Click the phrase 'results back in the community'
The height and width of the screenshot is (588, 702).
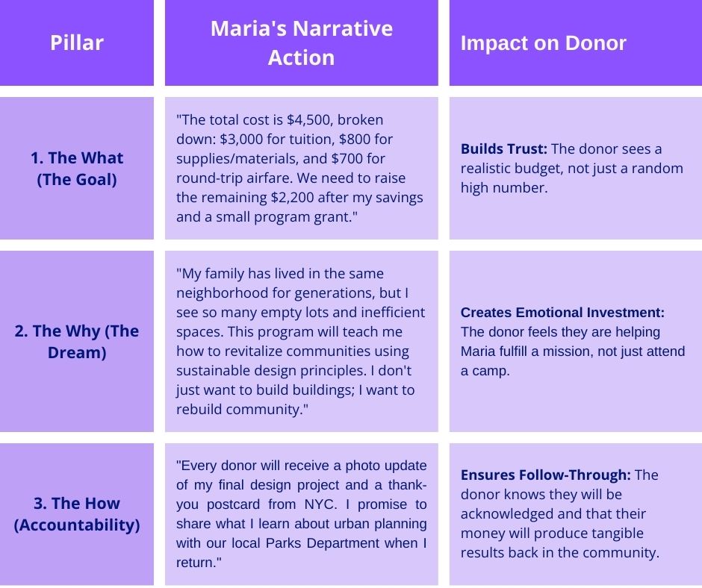pos(560,552)
